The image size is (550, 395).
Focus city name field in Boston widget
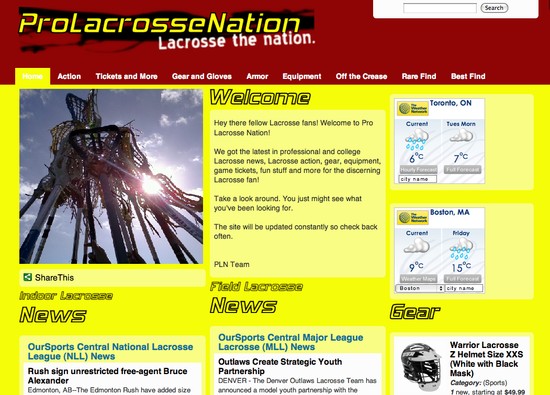pos(463,288)
